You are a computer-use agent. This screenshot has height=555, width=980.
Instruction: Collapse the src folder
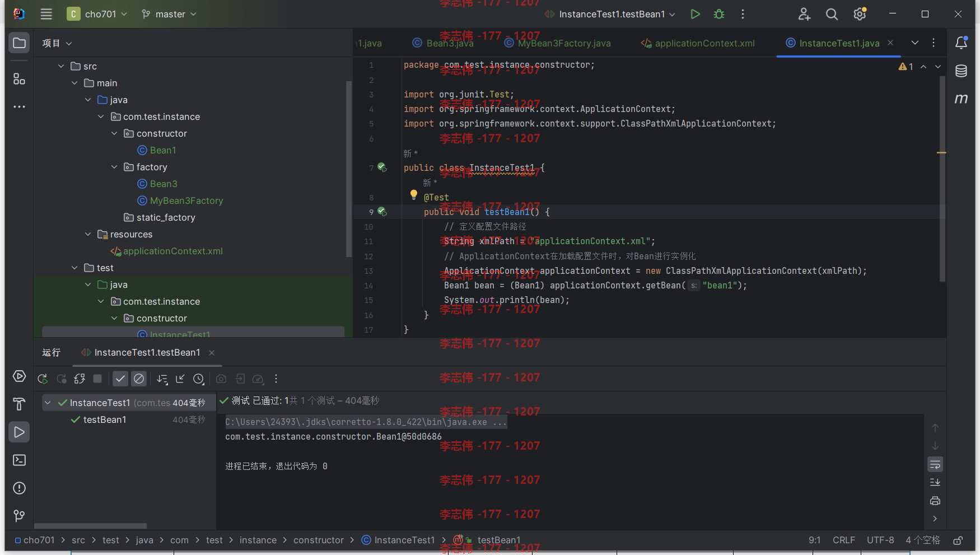pos(61,66)
